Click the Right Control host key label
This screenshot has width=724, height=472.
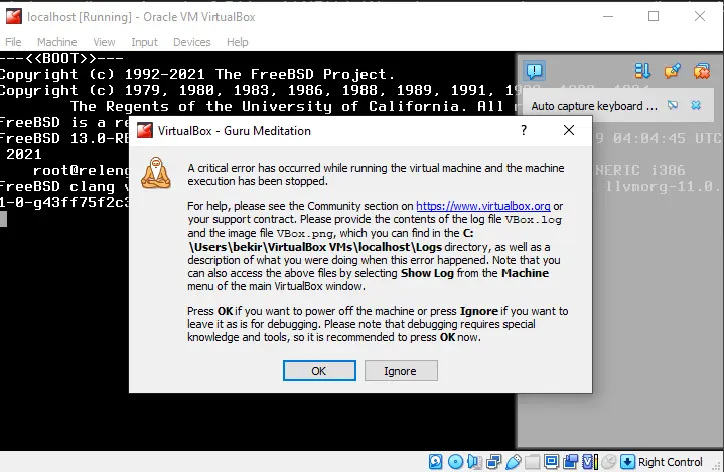click(670, 462)
